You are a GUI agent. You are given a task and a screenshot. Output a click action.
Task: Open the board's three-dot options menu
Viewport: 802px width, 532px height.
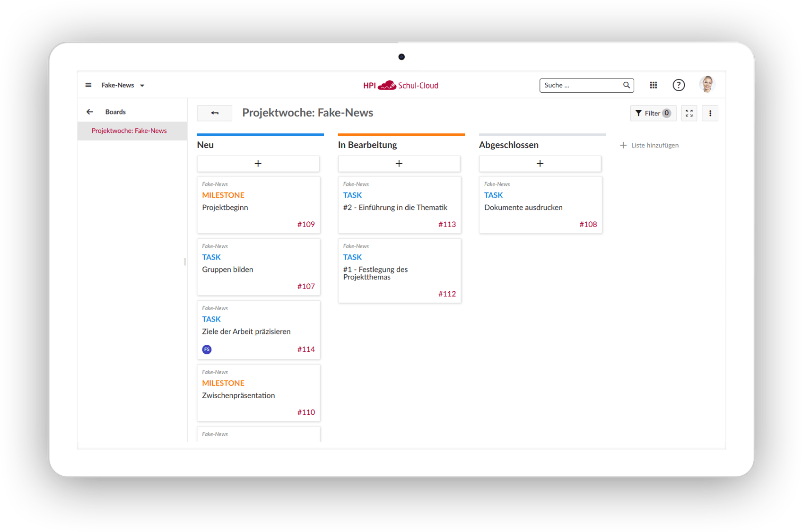coord(710,113)
